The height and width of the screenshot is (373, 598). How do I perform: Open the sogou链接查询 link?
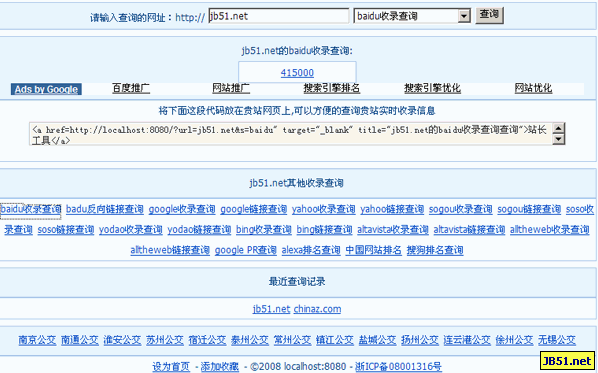529,209
